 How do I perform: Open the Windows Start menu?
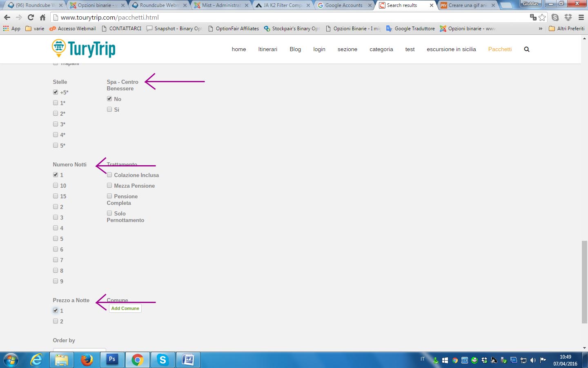11,360
